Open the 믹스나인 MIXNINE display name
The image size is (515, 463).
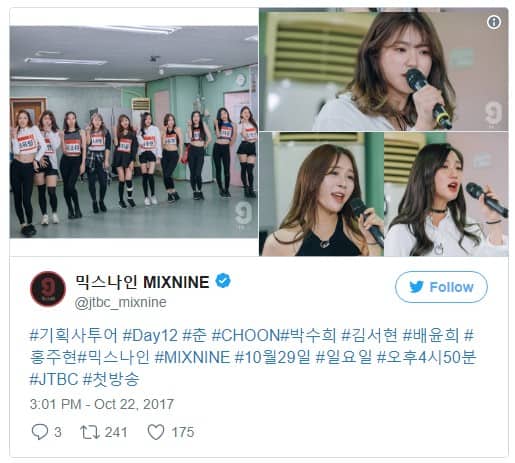(142, 282)
